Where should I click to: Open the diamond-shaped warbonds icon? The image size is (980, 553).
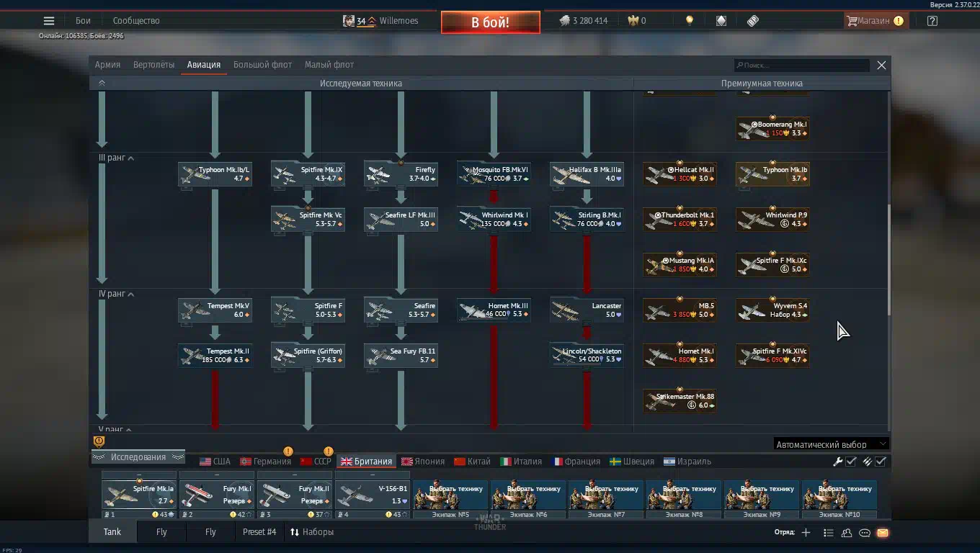pos(721,21)
